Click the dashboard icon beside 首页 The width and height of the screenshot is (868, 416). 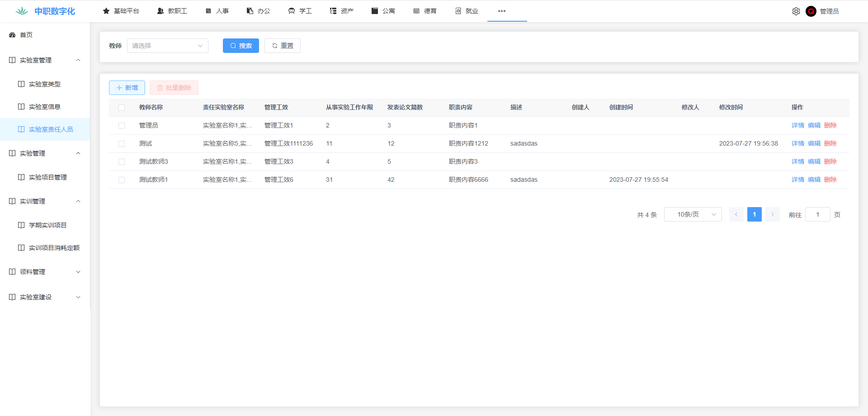pos(12,35)
